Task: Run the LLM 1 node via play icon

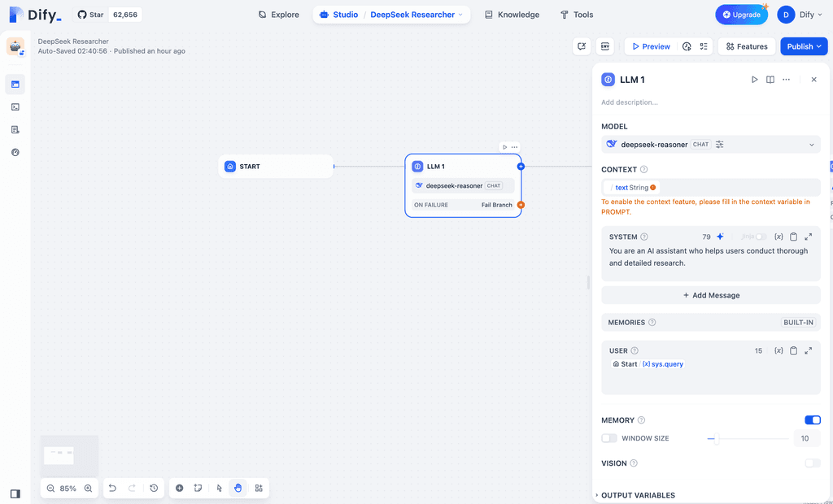Action: tap(754, 79)
